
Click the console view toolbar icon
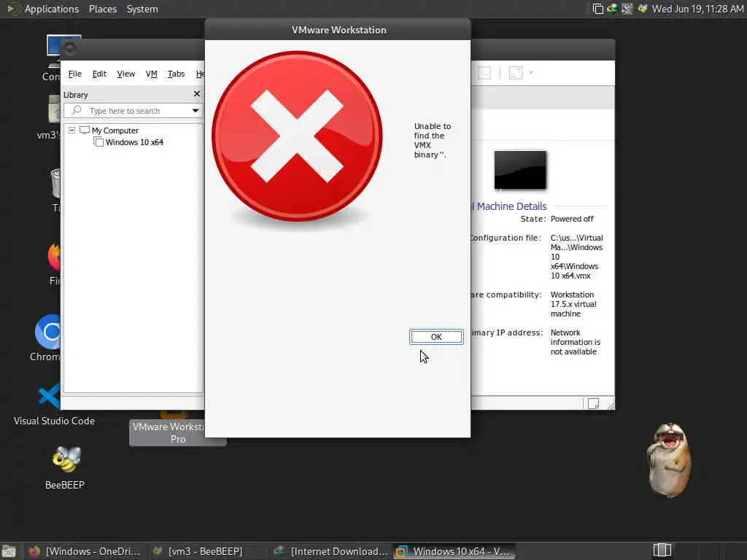484,73
